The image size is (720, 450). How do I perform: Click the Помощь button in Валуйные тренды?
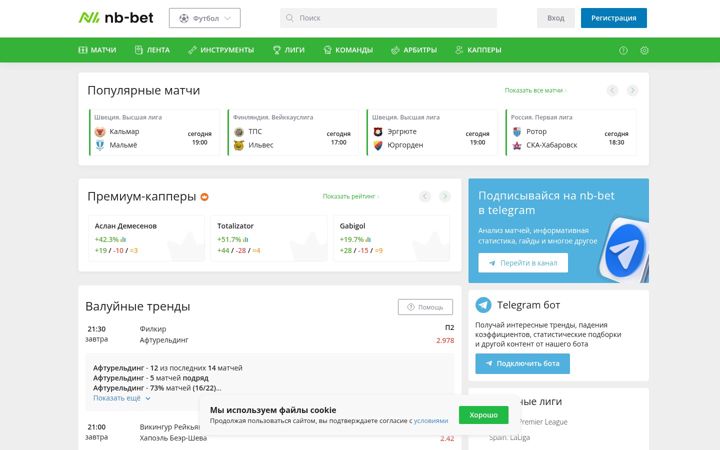(425, 307)
